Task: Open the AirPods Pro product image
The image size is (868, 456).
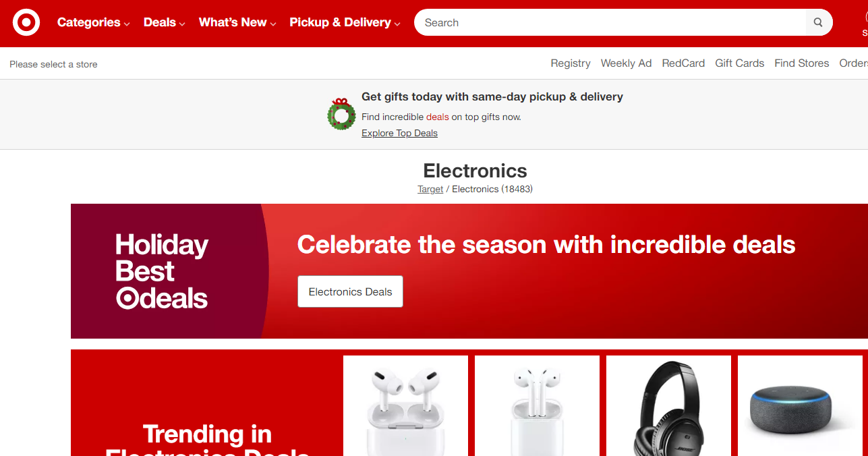Action: click(x=405, y=406)
